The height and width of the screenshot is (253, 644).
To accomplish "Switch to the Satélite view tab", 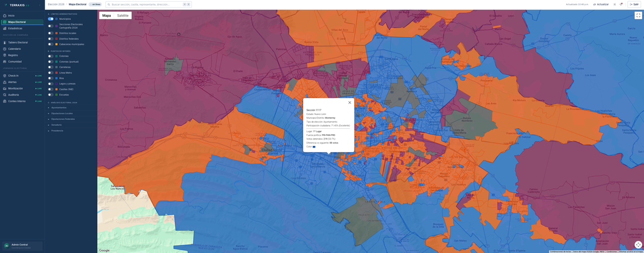I will pyautogui.click(x=123, y=16).
